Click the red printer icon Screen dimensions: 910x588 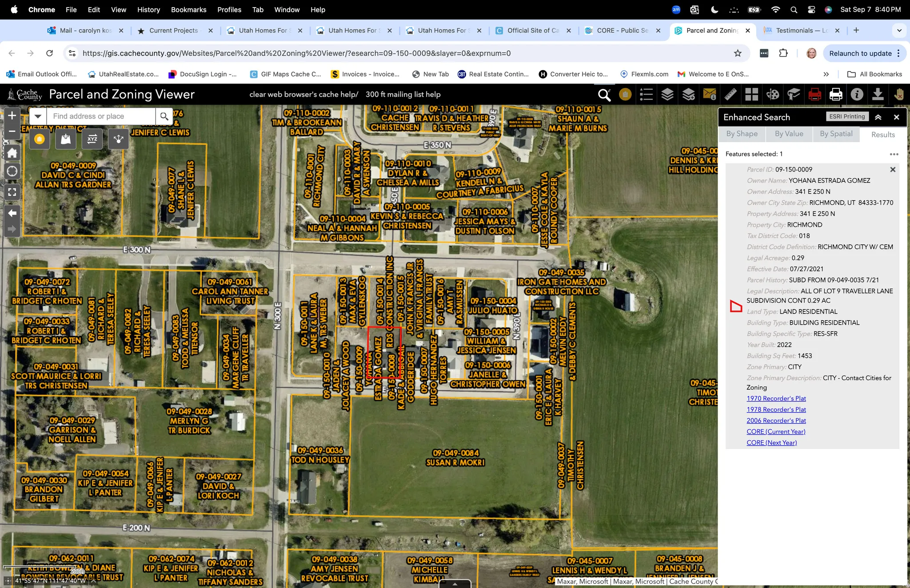pyautogui.click(x=814, y=94)
